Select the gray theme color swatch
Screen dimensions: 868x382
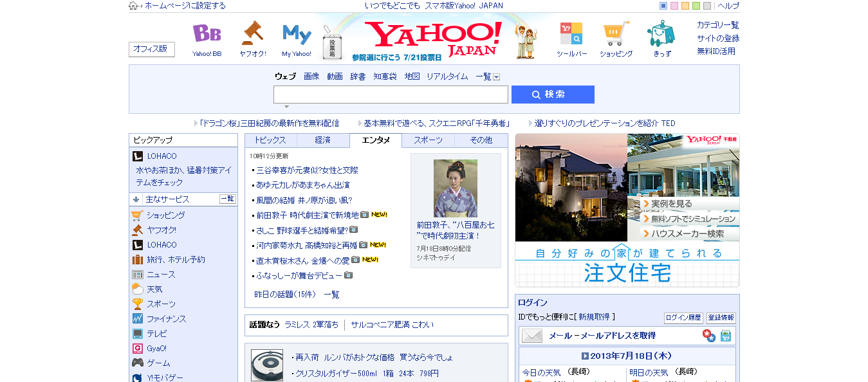(707, 6)
